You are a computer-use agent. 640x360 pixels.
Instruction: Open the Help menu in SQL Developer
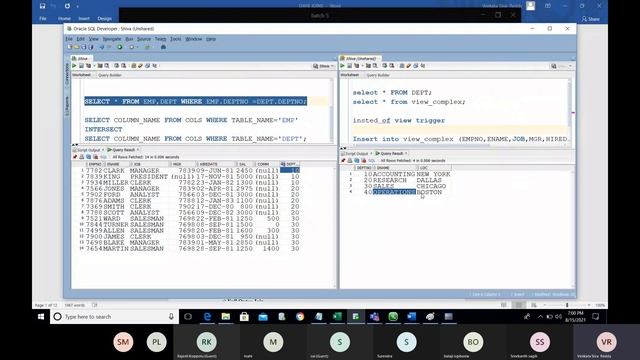click(x=211, y=39)
